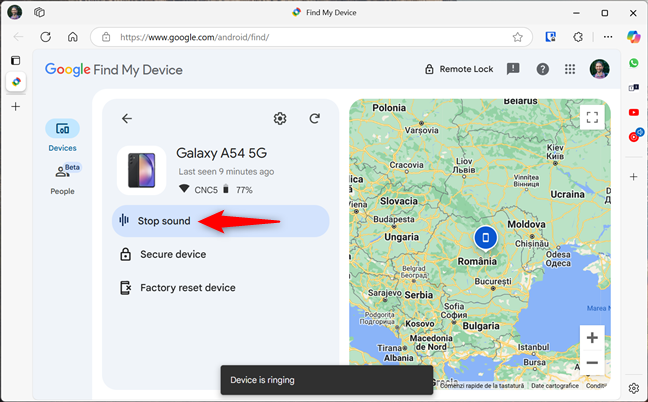
Task: Open the Help question mark icon
Action: point(543,69)
